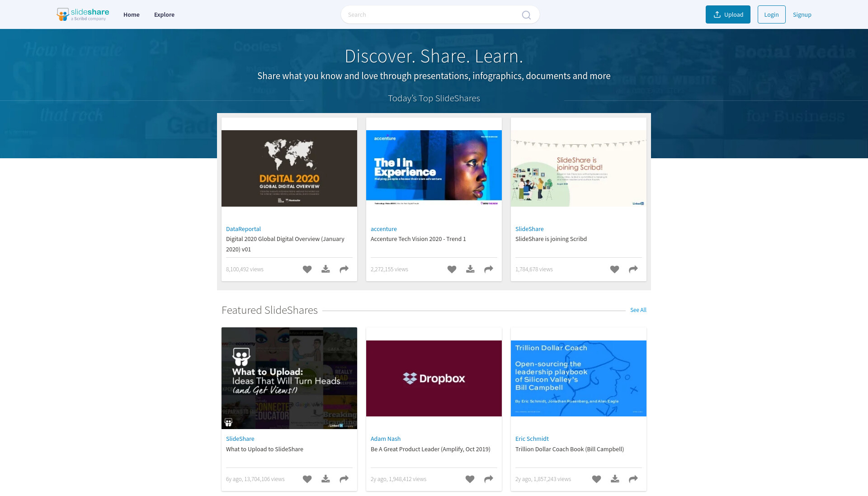
Task: Click the SlideShare logo
Action: coord(83,14)
